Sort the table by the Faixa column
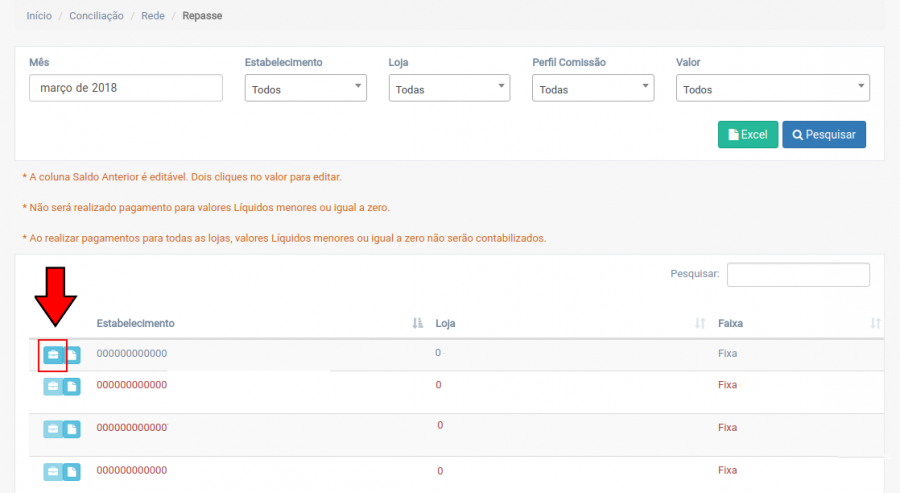This screenshot has height=493, width=900. (x=875, y=324)
